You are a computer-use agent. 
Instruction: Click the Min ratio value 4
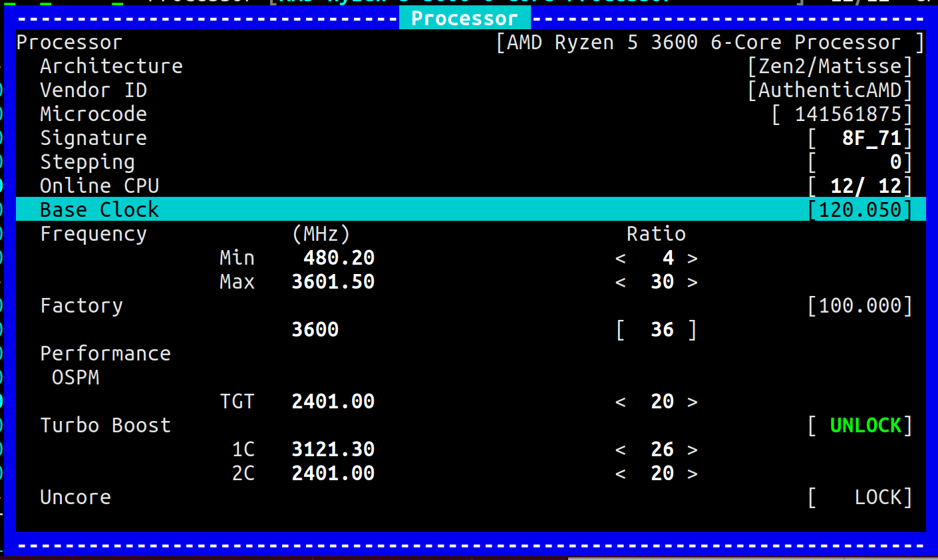[x=669, y=257]
